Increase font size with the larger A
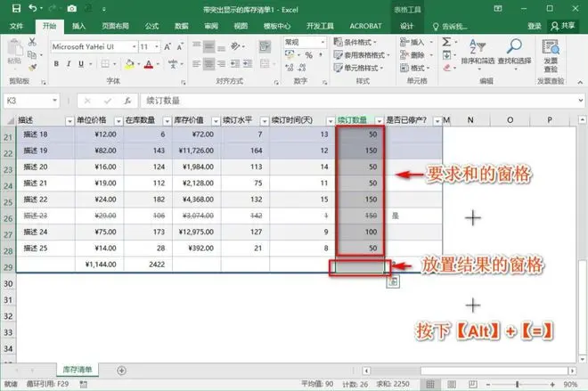Viewport: 588px width, 391px height. tap(167, 46)
